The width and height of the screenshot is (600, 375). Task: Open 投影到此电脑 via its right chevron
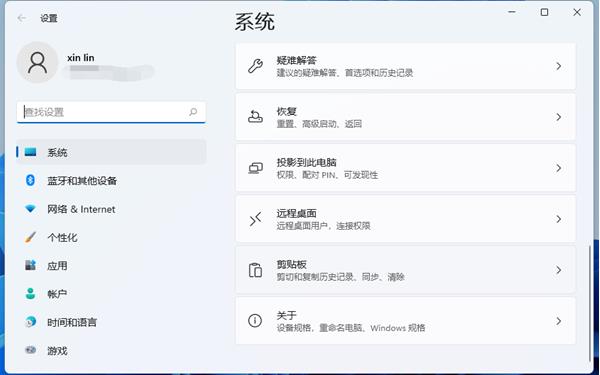pos(559,168)
